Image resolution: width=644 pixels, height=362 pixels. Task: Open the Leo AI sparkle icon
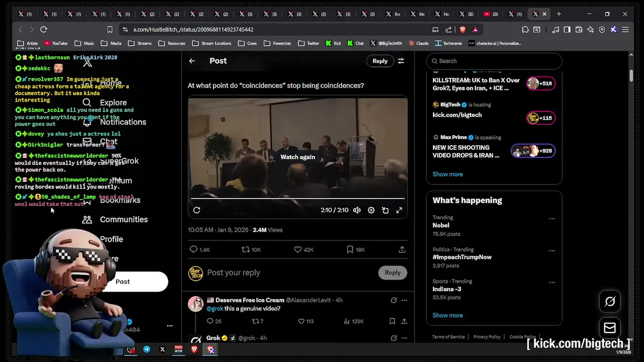[x=590, y=30]
